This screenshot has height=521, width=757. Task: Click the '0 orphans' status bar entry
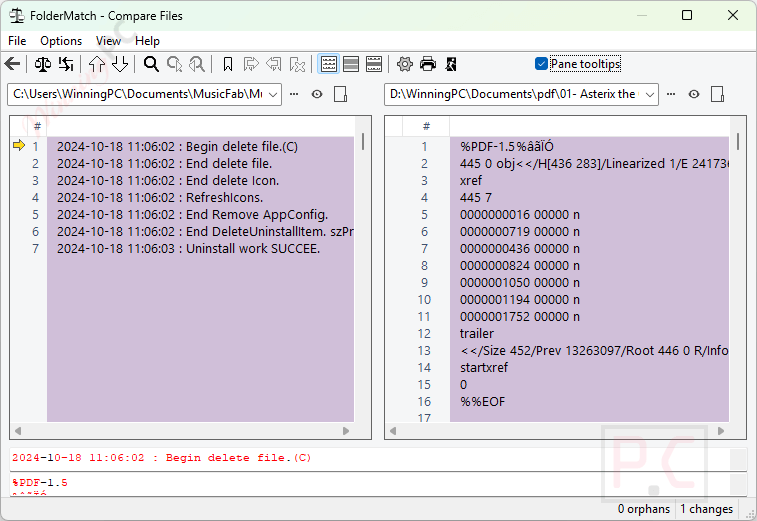coord(644,509)
